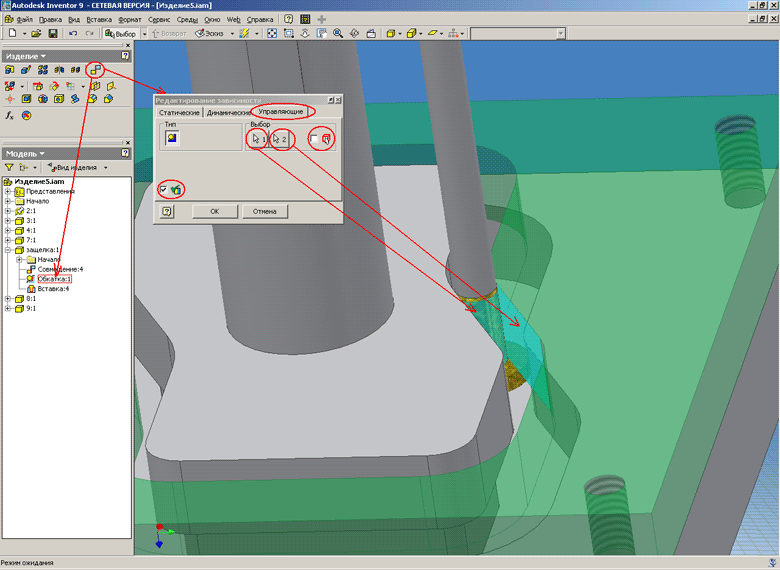Screen dimensions: 780x570
Task: Open the Справка menu
Action: pyautogui.click(x=260, y=19)
